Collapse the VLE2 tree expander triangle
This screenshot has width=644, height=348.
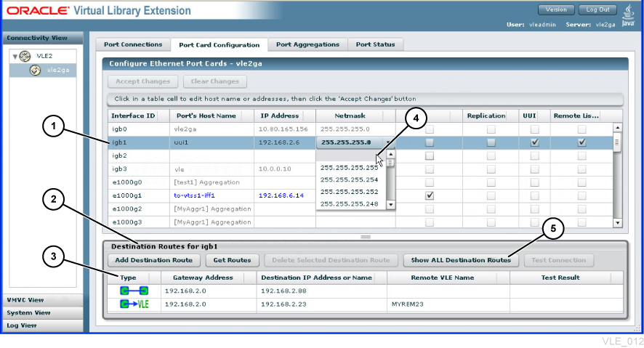(x=15, y=56)
